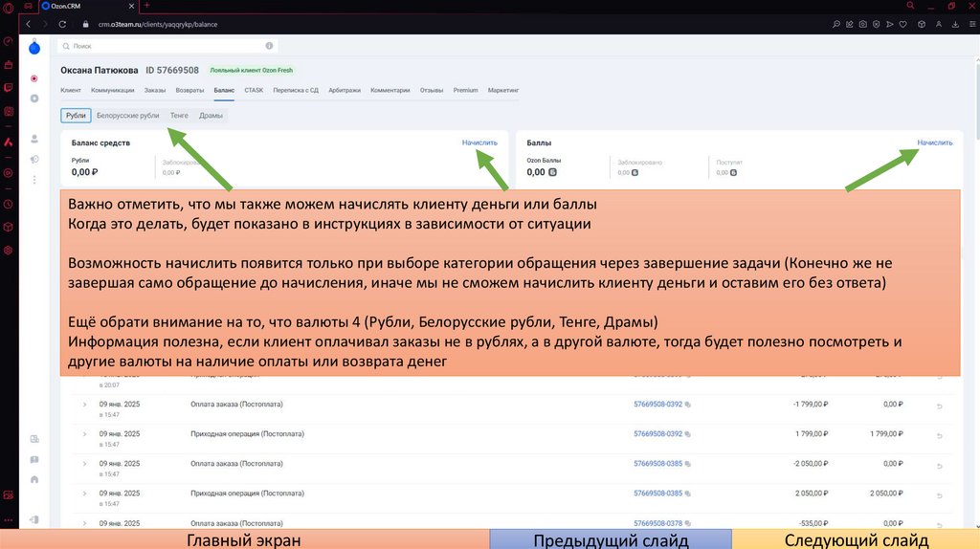Open the Переписка с СД tab
The height and width of the screenshot is (549, 980).
(296, 91)
